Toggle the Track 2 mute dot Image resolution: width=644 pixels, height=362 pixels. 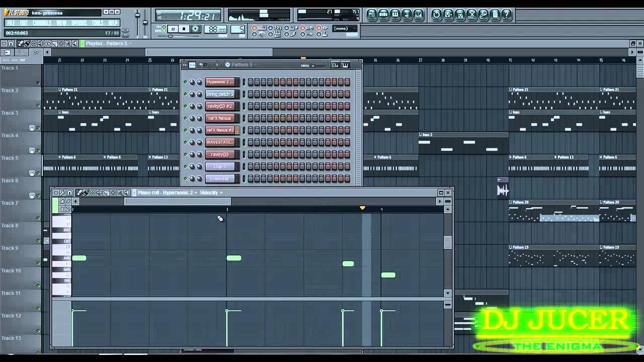tap(38, 106)
